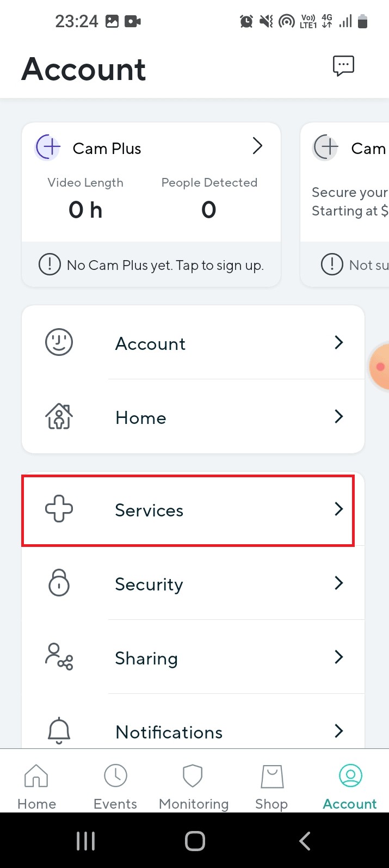The image size is (389, 868).
Task: Open the feedback messages icon
Action: click(343, 65)
